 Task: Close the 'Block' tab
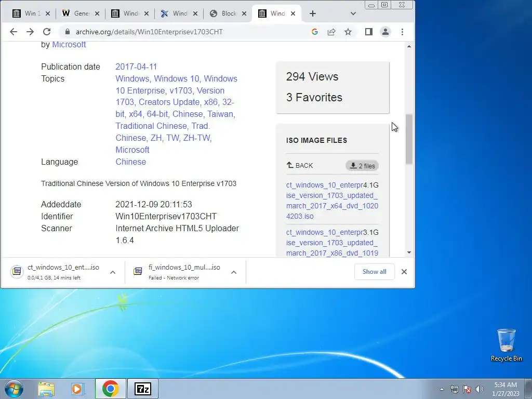244,14
